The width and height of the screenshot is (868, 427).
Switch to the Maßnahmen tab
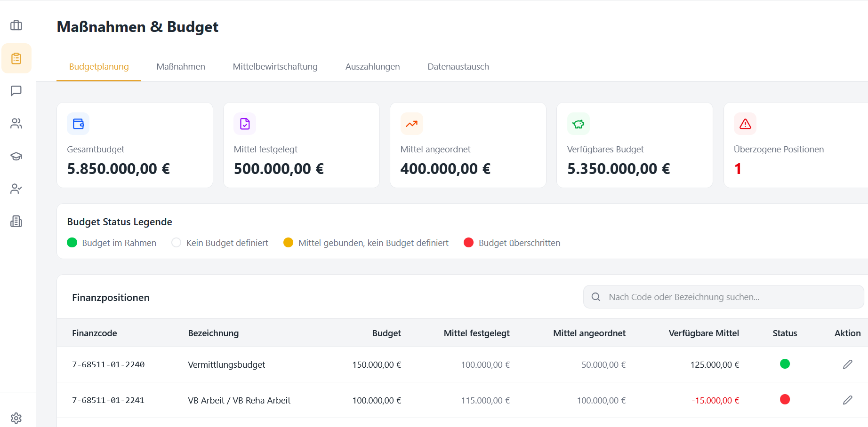point(181,67)
